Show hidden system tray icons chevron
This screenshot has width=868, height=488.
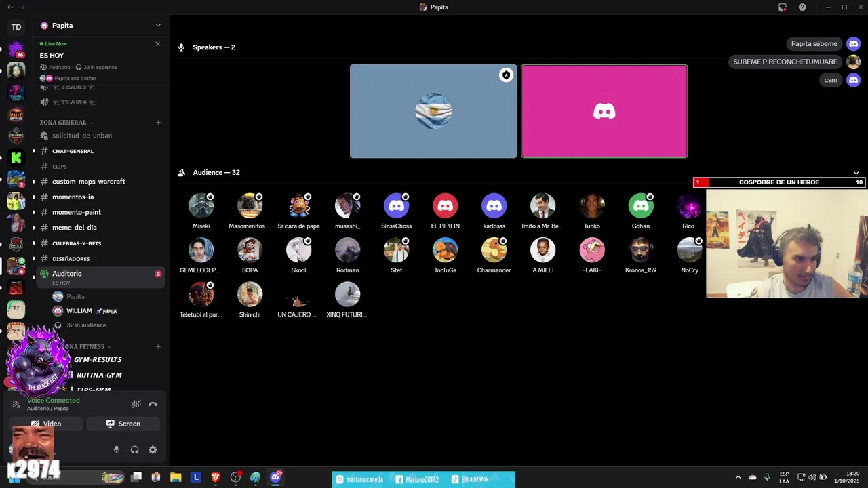tap(738, 477)
